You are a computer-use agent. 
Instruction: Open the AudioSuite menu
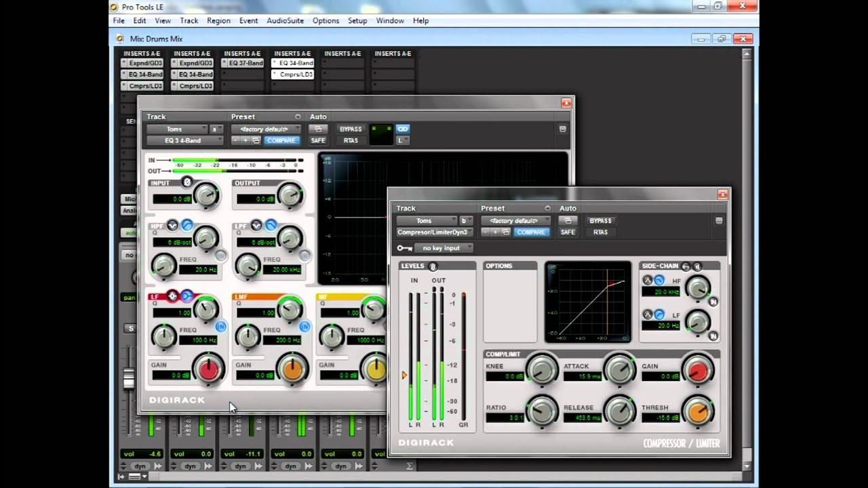click(285, 21)
